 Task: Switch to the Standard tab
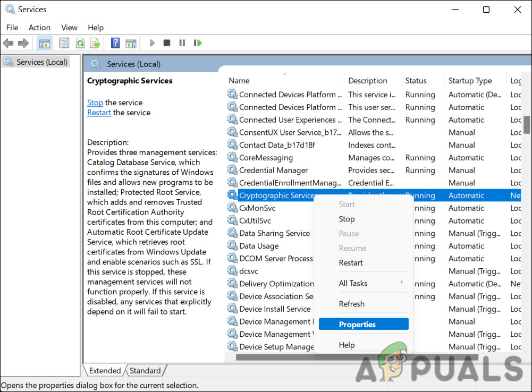(x=146, y=370)
